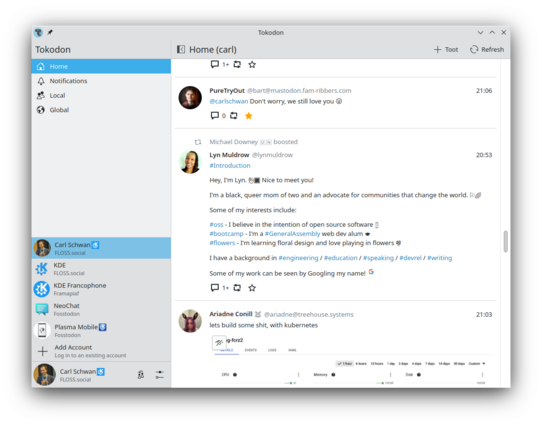Click the 20:53 timestamp on Lyn's post

484,155
